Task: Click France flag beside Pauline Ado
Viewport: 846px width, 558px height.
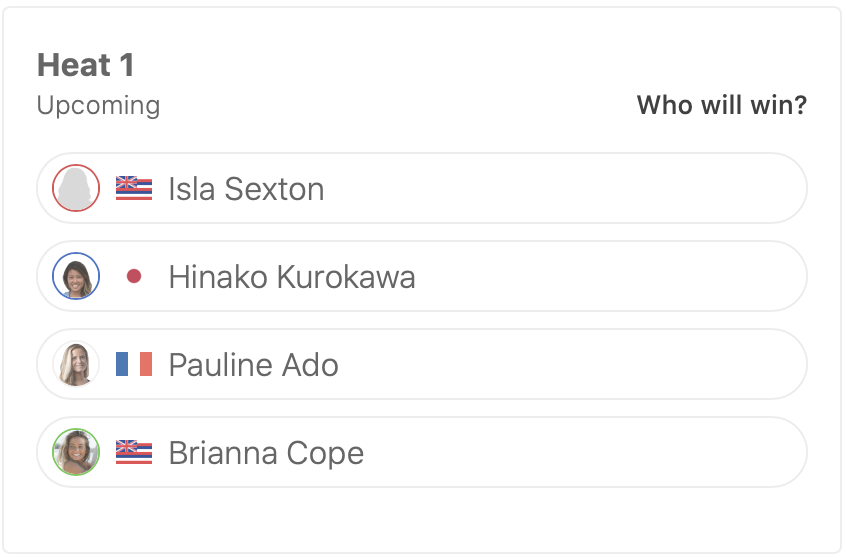Action: (134, 364)
